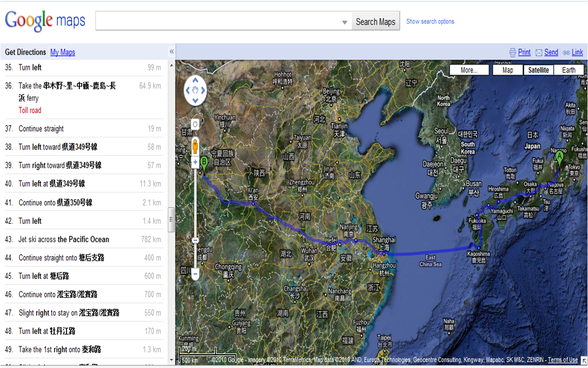Open the More... options dropdown
This screenshot has width=588, height=368.
click(469, 70)
